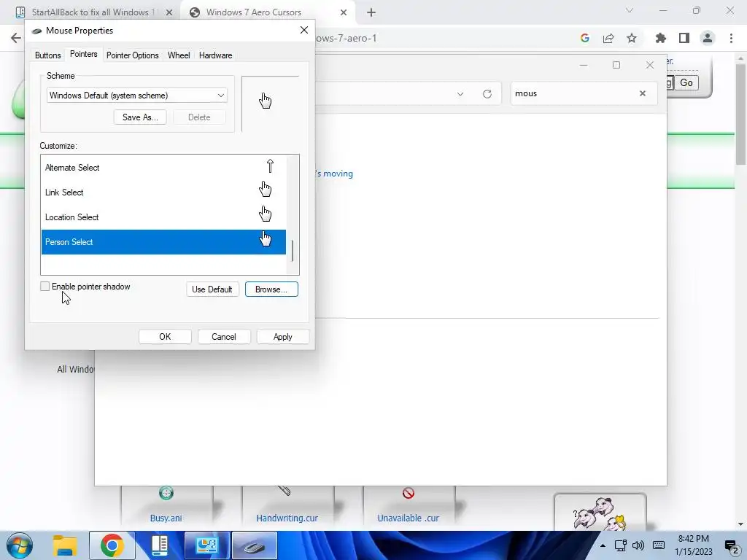The width and height of the screenshot is (747, 560).
Task: Open the Scheme dropdown list
Action: click(x=136, y=96)
